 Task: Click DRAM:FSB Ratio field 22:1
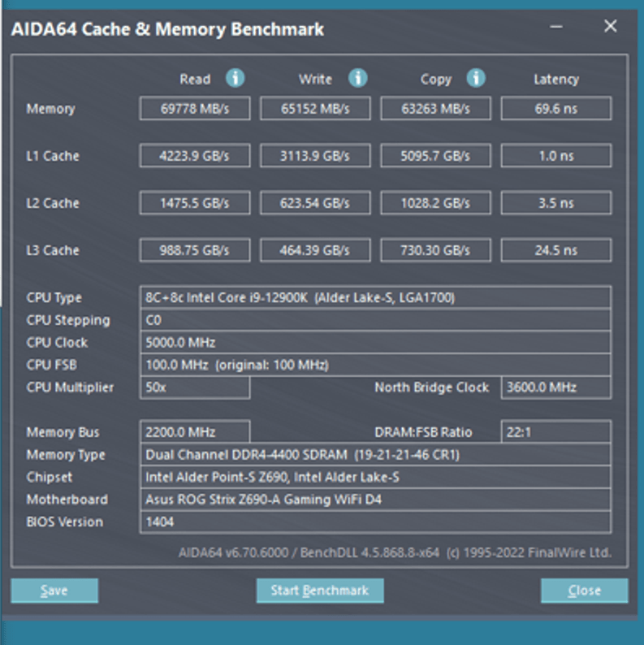click(x=556, y=432)
